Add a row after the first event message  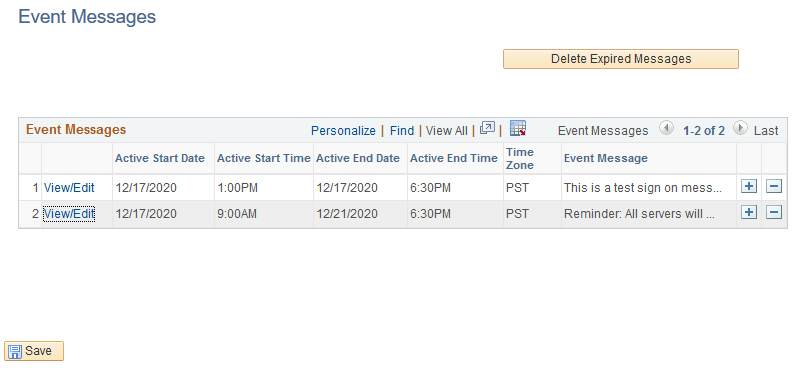coord(749,187)
